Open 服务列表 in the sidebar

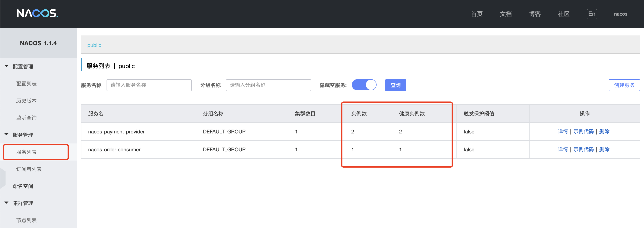(26, 152)
